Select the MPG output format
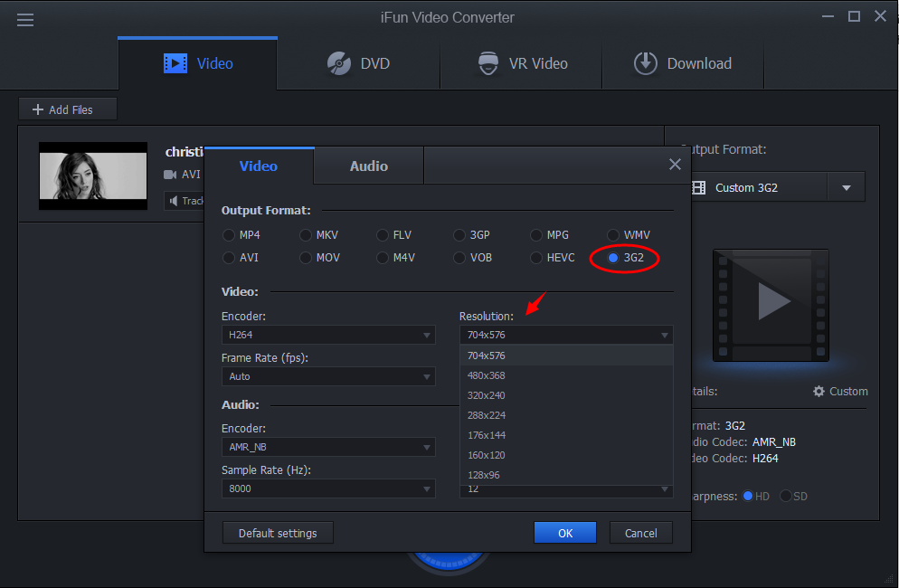Screen dimensions: 899x588 [x=549, y=235]
